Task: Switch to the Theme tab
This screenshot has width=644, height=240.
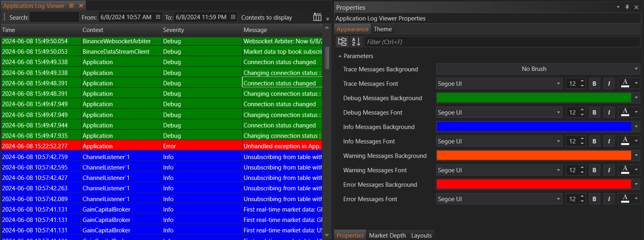Action: click(x=382, y=29)
